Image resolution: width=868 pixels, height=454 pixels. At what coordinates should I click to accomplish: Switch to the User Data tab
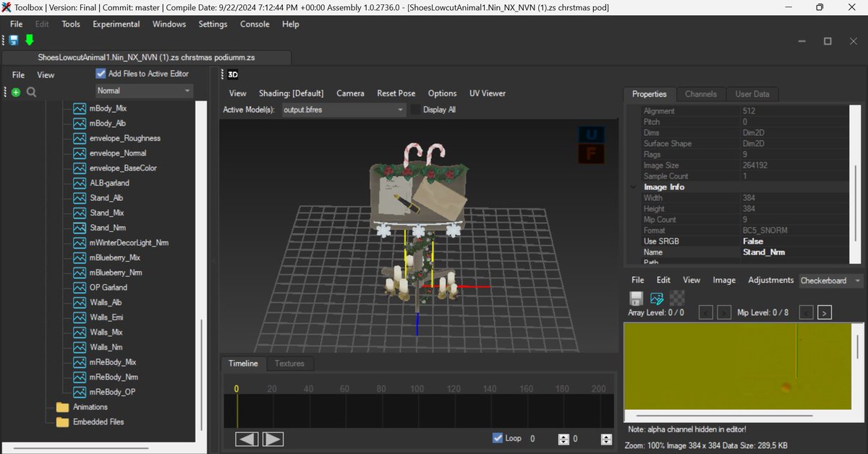752,94
